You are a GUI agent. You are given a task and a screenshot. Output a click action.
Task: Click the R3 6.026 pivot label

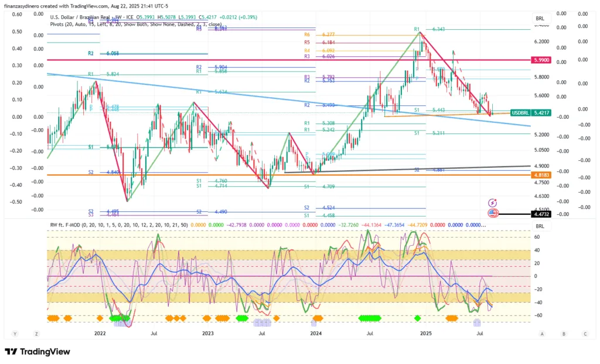[319, 56]
